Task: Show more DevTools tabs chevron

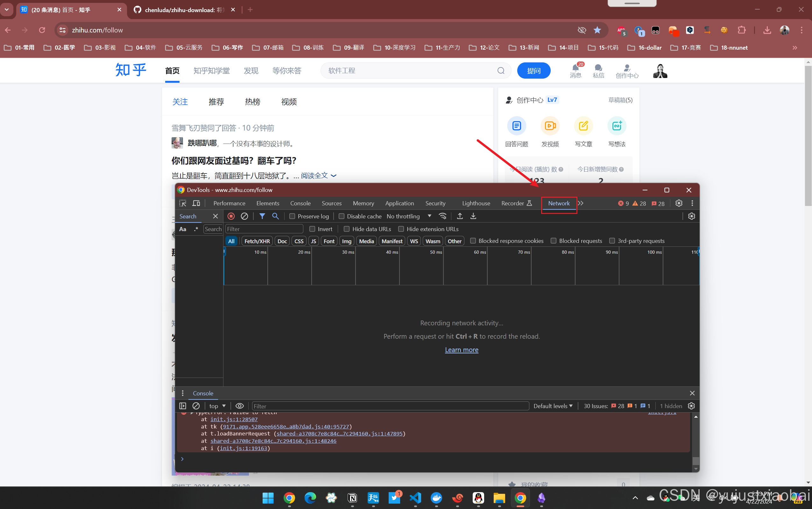Action: [x=581, y=203]
